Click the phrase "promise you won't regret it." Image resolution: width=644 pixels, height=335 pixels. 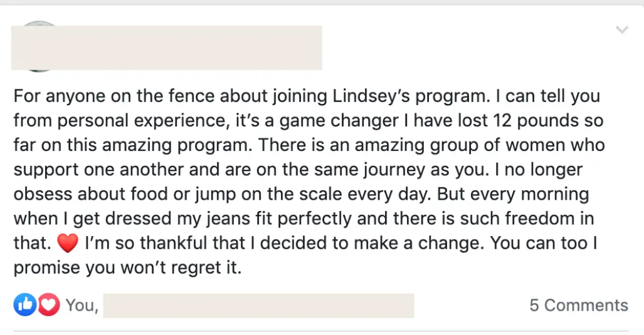(127, 267)
